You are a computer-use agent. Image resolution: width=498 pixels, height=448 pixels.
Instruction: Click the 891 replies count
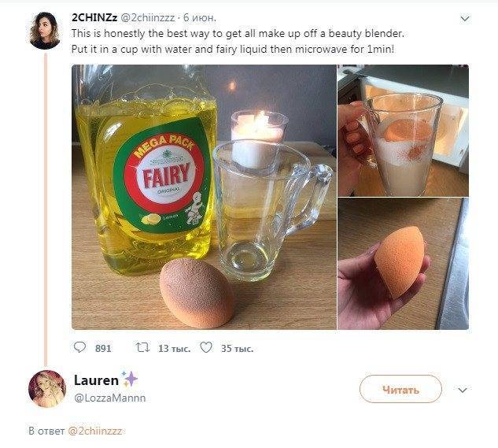coord(103,348)
